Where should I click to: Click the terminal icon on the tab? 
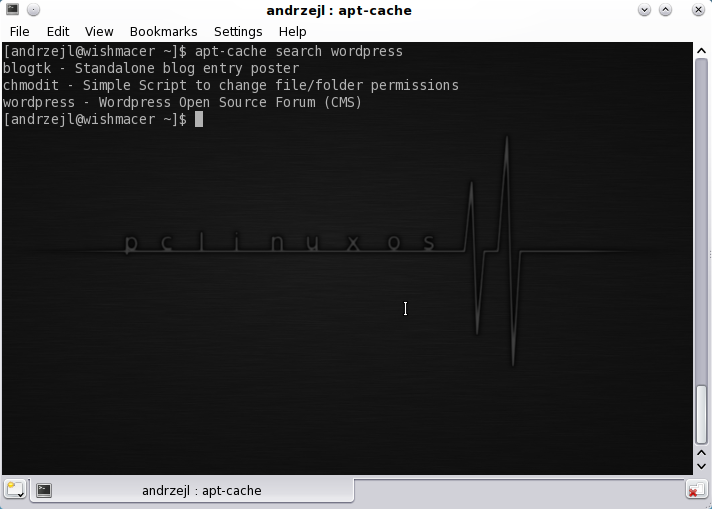44,491
